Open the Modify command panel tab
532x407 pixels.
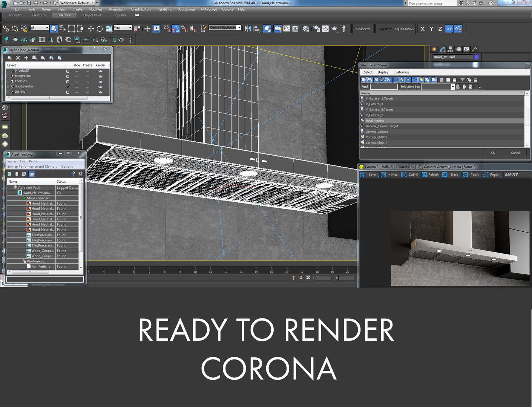click(442, 49)
